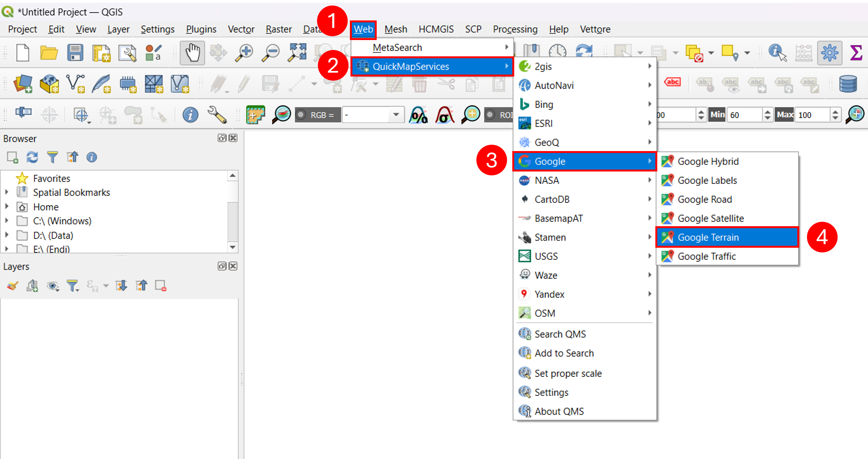Choose Google Satellite basemap
This screenshot has width=868, height=459.
(x=727, y=218)
